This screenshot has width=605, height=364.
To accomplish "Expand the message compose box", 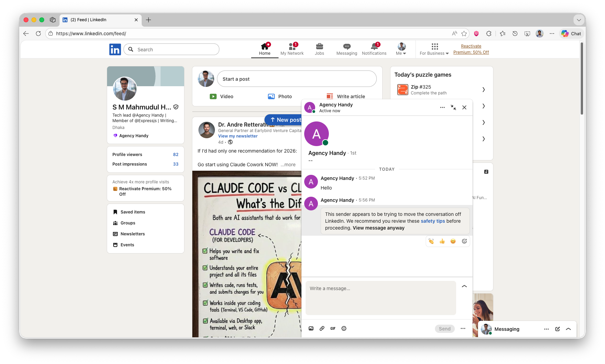I will point(464,286).
